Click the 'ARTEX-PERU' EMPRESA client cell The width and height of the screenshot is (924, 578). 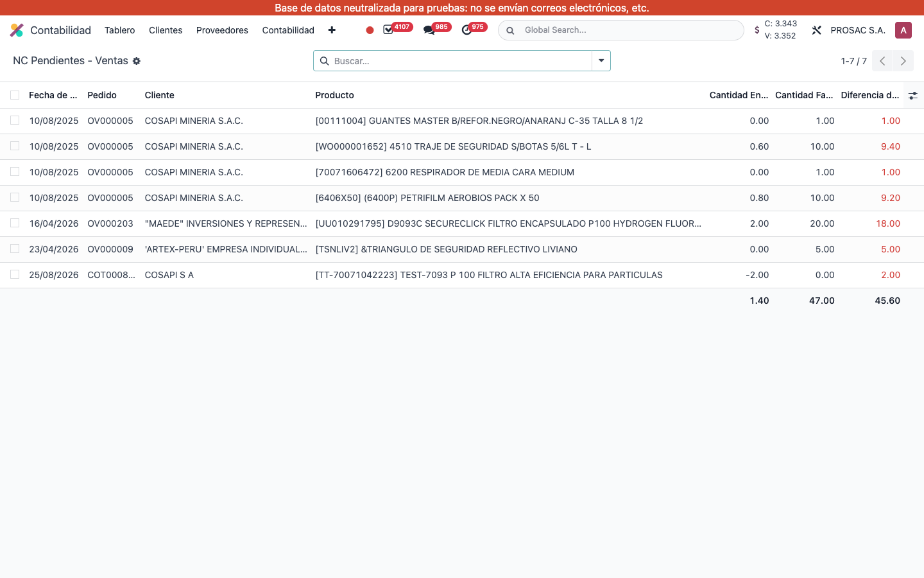pos(226,249)
